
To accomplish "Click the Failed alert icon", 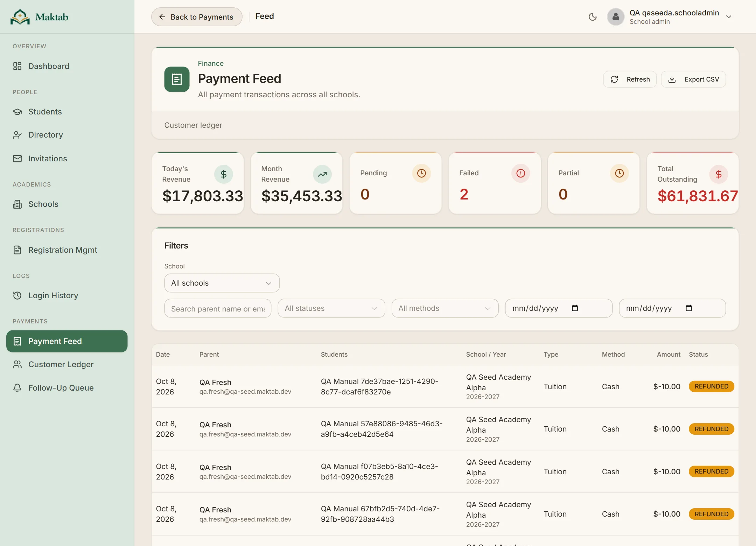I will point(521,173).
